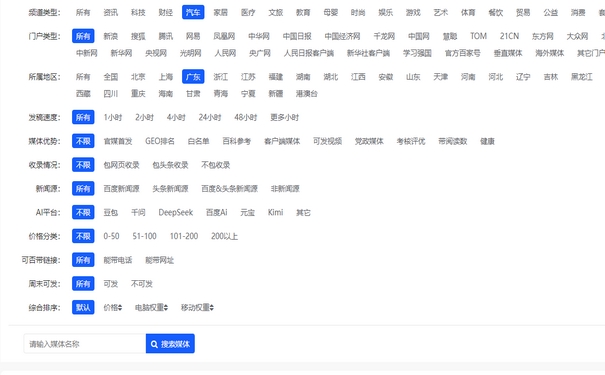Click the active 广东 region filter
Screen dimensions: 605x375
(x=193, y=77)
